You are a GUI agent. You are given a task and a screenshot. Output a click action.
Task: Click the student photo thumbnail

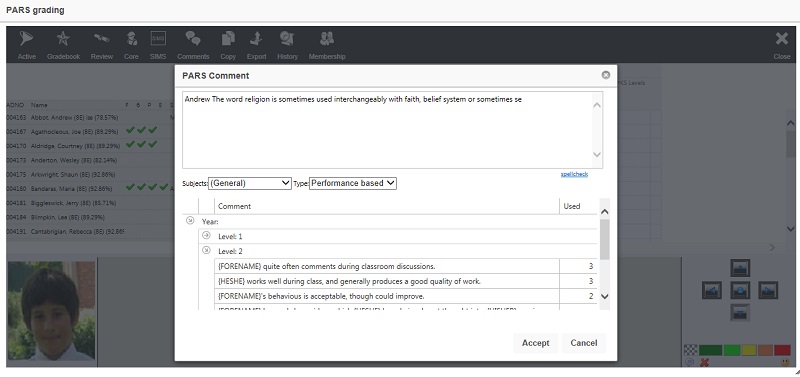(x=51, y=311)
